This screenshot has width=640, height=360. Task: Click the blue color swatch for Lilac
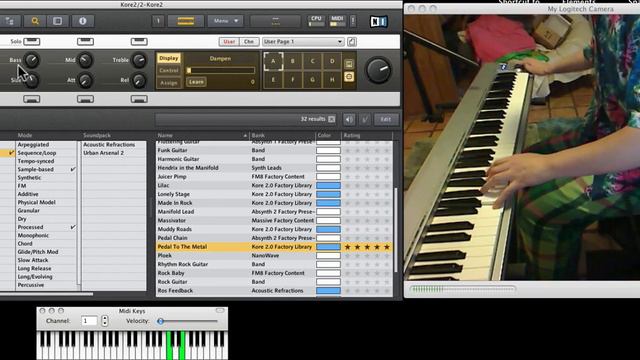coord(328,185)
